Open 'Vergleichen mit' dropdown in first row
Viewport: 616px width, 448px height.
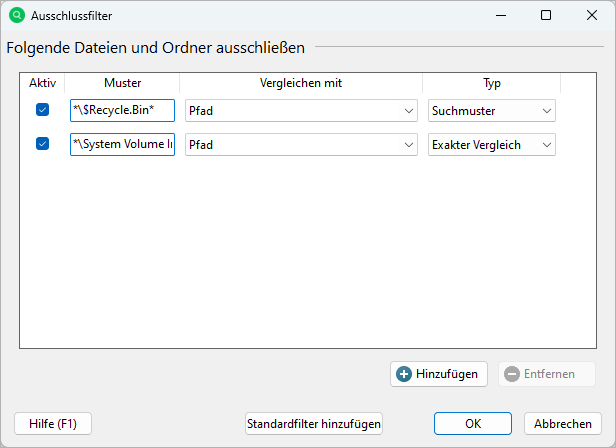pos(301,111)
